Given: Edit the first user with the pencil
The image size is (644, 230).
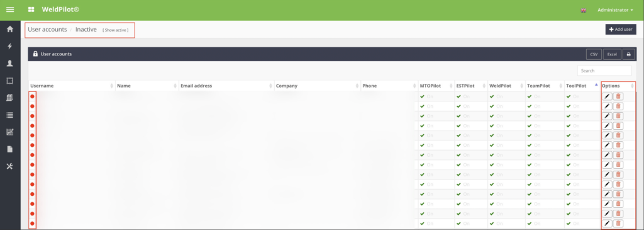Looking at the screenshot, I should pyautogui.click(x=607, y=96).
